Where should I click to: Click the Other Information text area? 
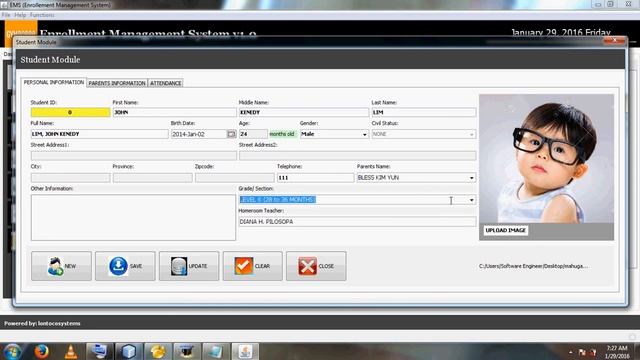pos(133,217)
